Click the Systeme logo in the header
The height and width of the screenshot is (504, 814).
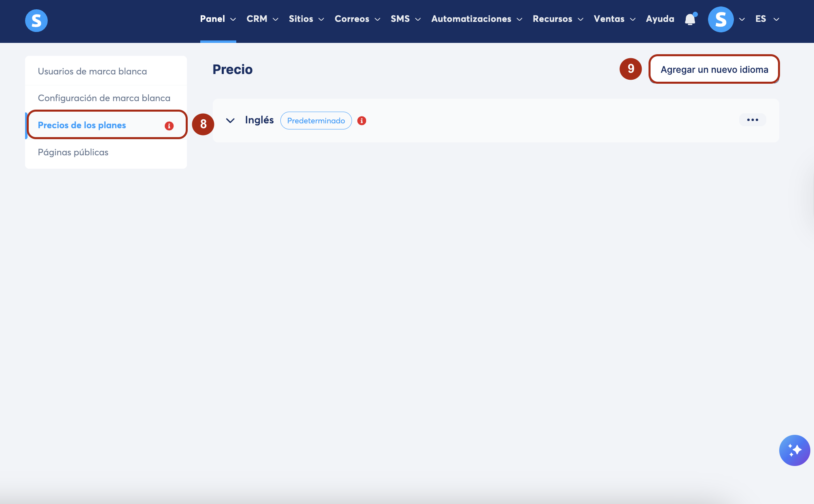pyautogui.click(x=36, y=20)
